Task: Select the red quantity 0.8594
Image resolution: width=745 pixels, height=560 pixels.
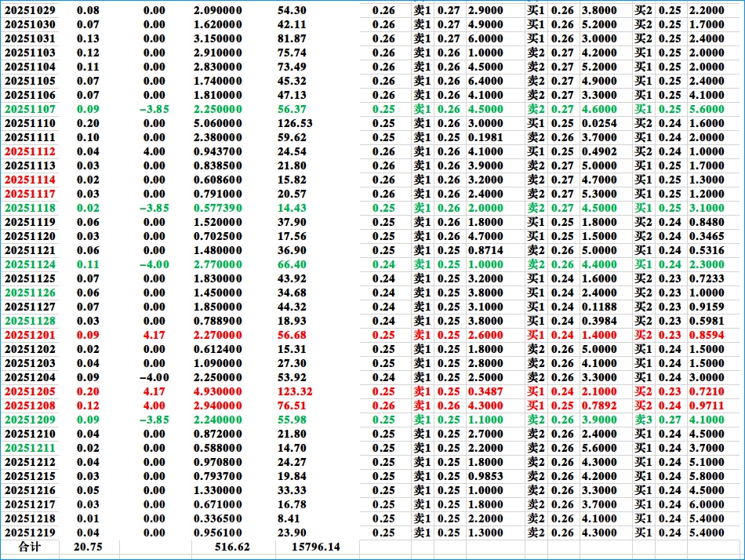Action: tap(707, 335)
